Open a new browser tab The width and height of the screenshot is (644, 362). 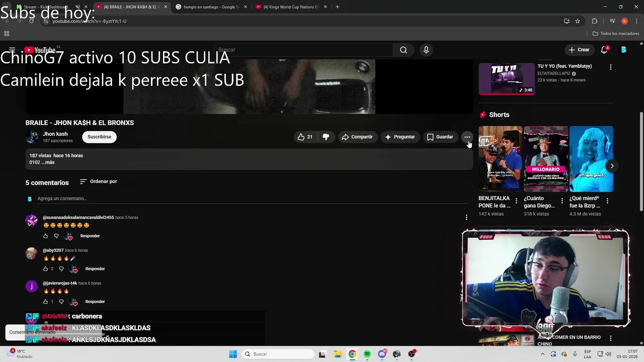pos(337,7)
